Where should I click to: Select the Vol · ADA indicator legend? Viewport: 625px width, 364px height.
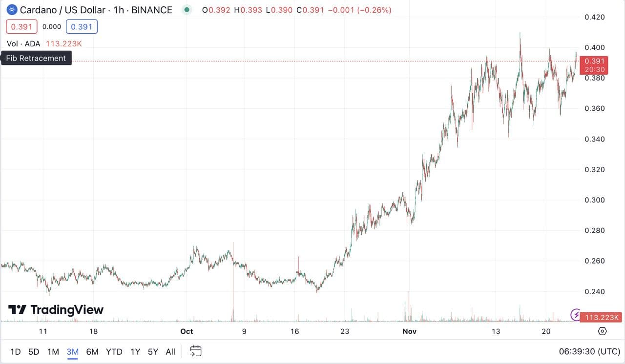[23, 44]
